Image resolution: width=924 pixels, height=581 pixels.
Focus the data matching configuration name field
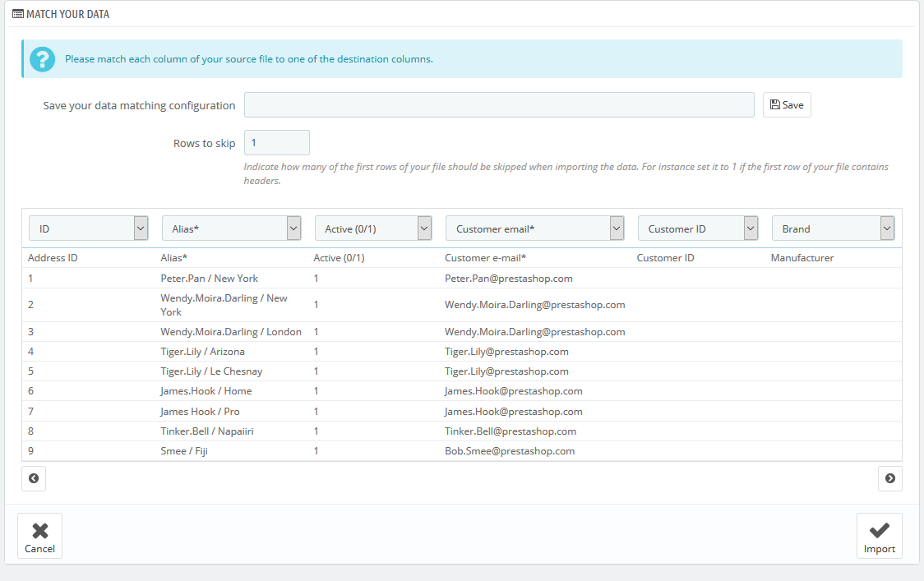(x=499, y=105)
